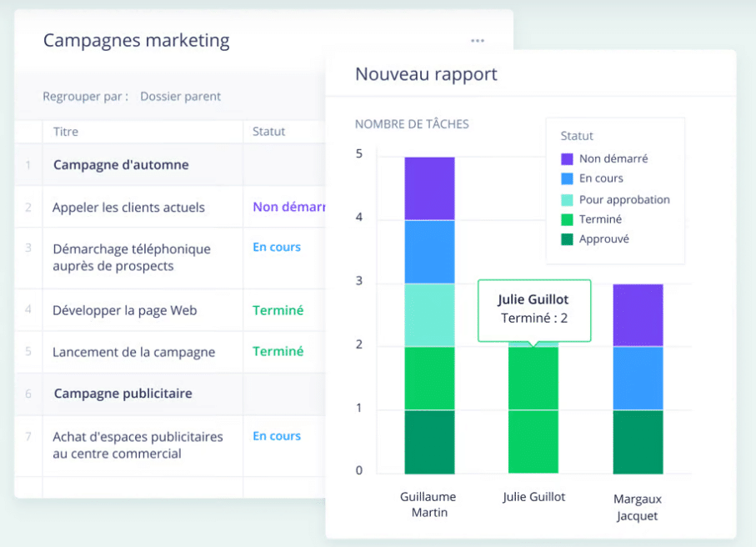Open task Développer la page Web
Viewport: 756px width, 547px height.
[x=124, y=310]
